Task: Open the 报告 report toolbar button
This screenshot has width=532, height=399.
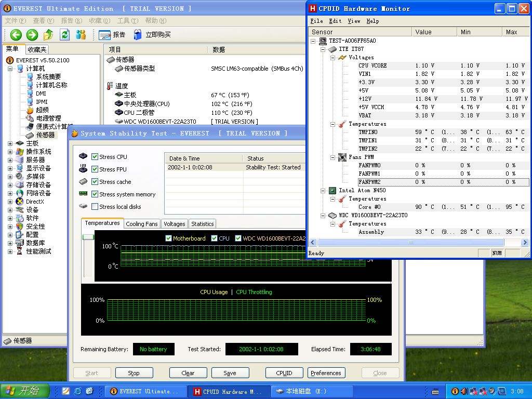Action: 112,35
